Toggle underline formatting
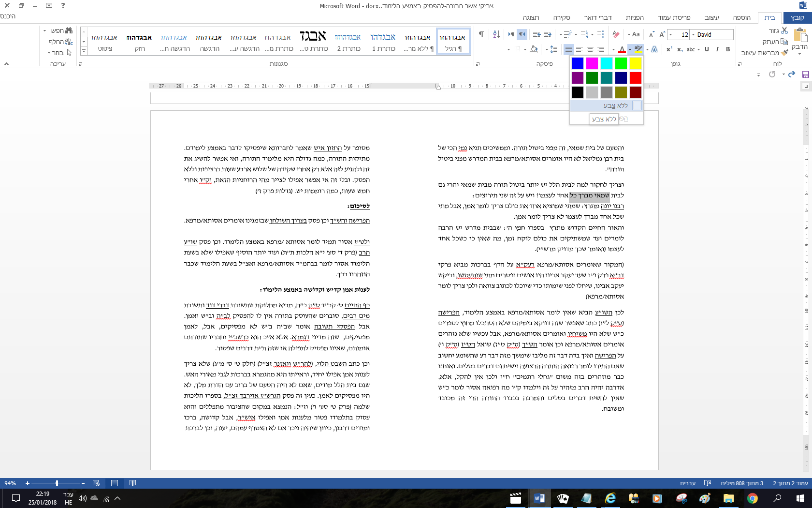Screen dimensions: 812x508 pyautogui.click(x=707, y=49)
